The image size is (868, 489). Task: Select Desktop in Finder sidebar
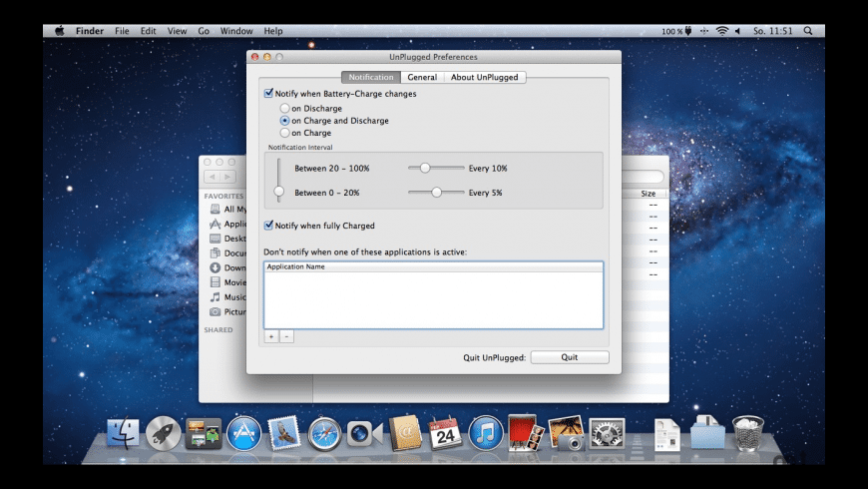click(228, 239)
